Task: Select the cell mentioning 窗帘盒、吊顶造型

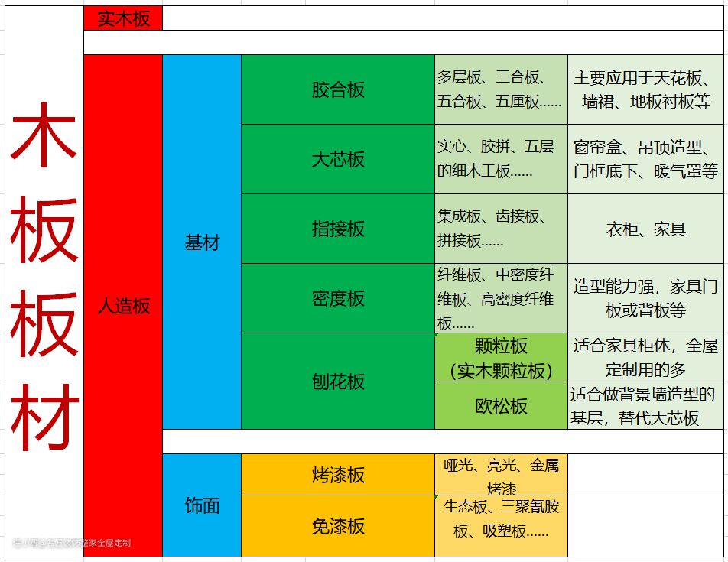Action: [645, 159]
